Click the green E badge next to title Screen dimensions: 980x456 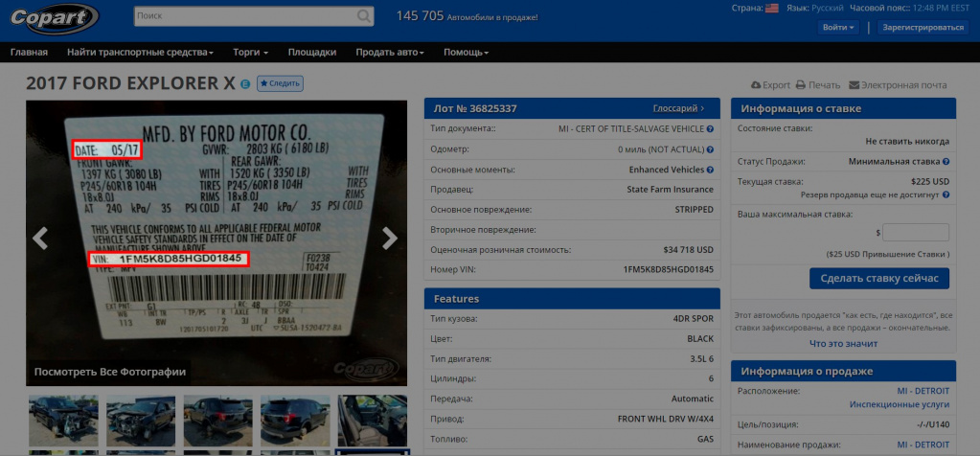(245, 83)
